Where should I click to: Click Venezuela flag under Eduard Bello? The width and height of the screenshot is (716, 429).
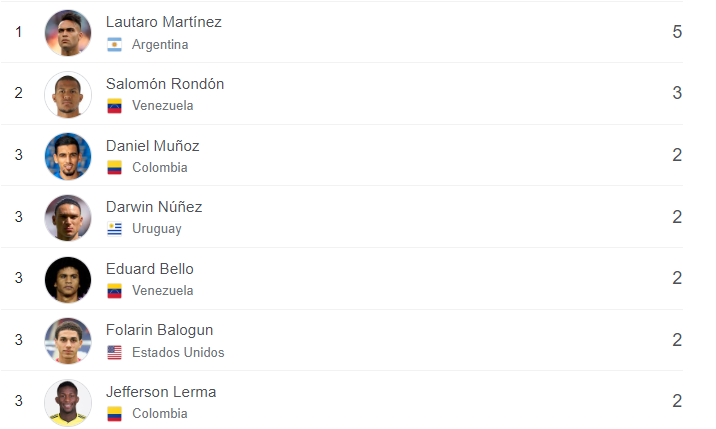tap(114, 291)
